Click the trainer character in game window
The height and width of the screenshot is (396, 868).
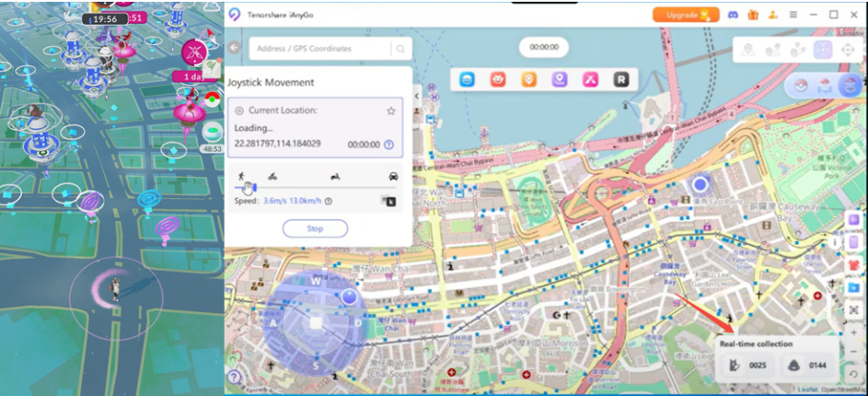(x=115, y=289)
